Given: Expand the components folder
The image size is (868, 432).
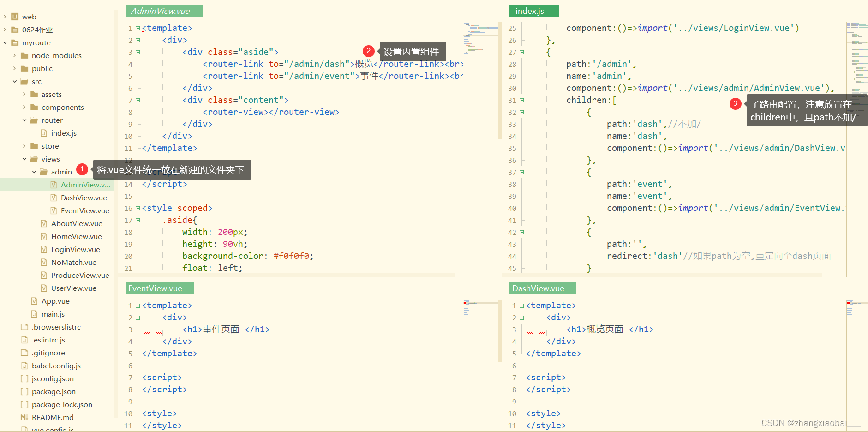Looking at the screenshot, I should click(x=24, y=107).
